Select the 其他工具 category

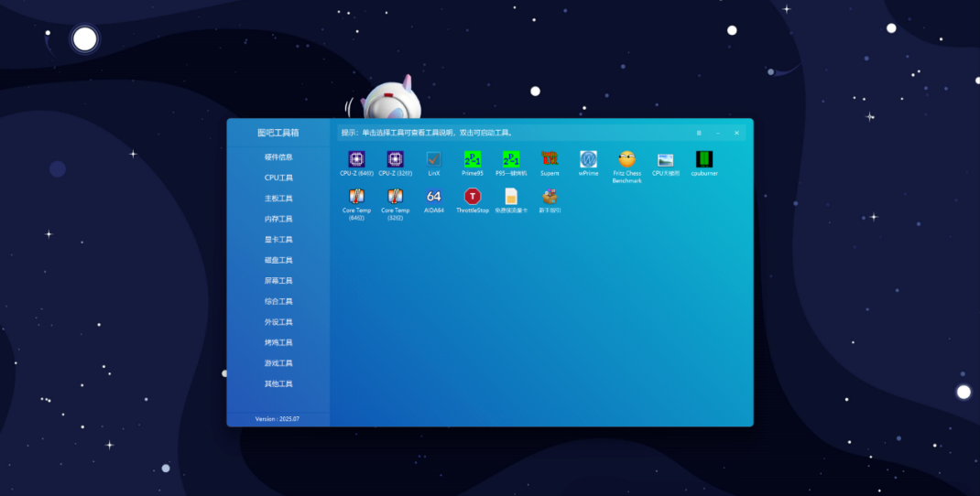pyautogui.click(x=278, y=384)
